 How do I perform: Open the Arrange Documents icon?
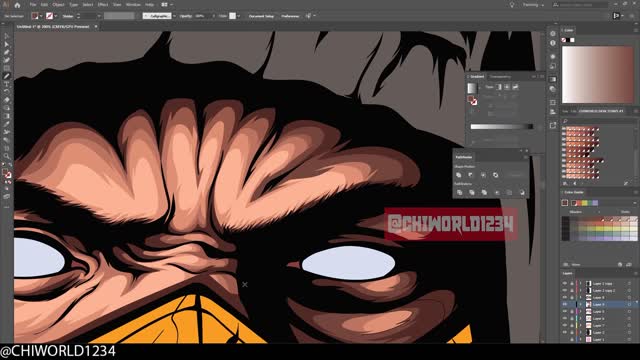(x=164, y=5)
